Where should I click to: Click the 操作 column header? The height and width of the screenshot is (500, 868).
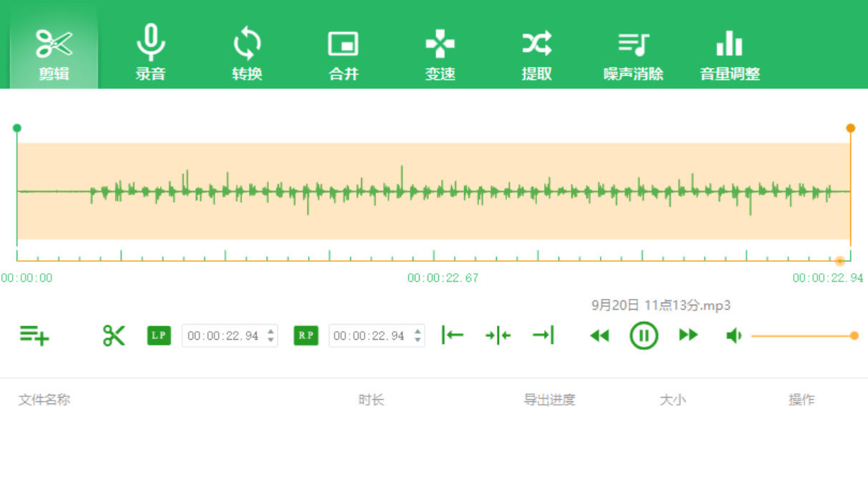(x=802, y=400)
